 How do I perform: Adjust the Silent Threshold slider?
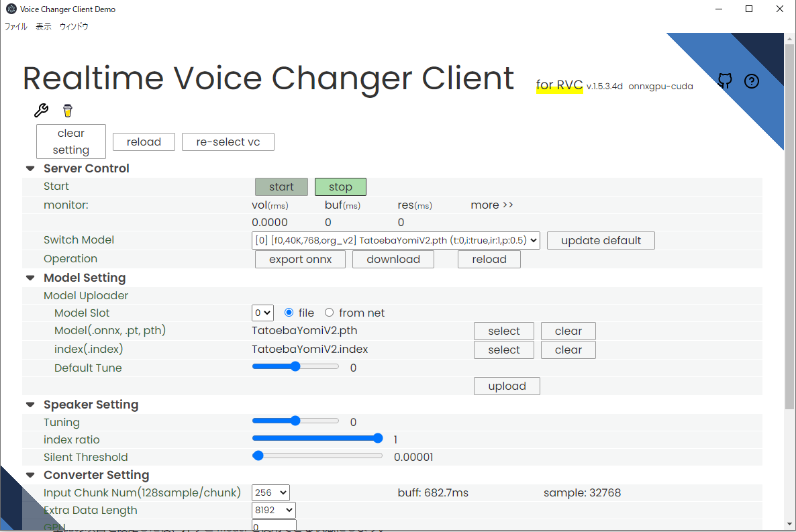(317, 456)
